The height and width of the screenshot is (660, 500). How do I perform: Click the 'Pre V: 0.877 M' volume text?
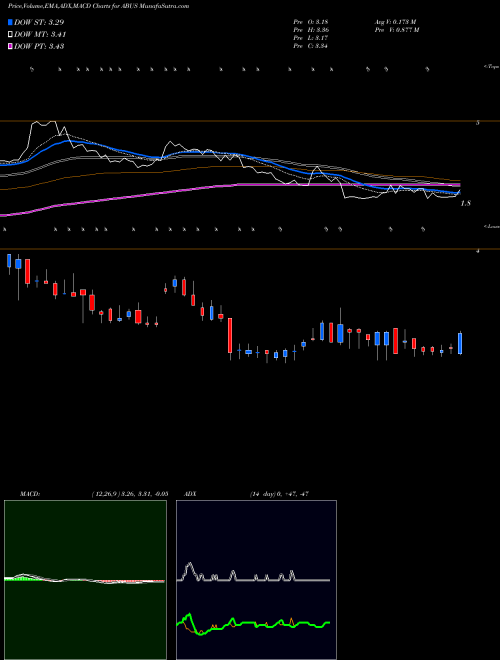point(396,29)
